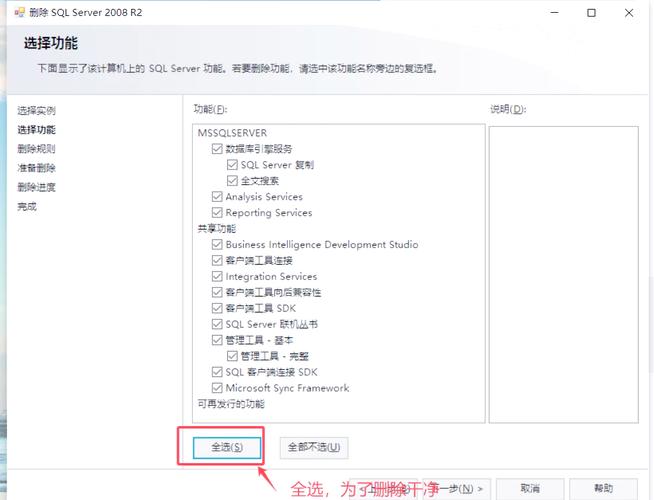
Task: Click inside the 说明(D) description box
Action: [x=563, y=274]
